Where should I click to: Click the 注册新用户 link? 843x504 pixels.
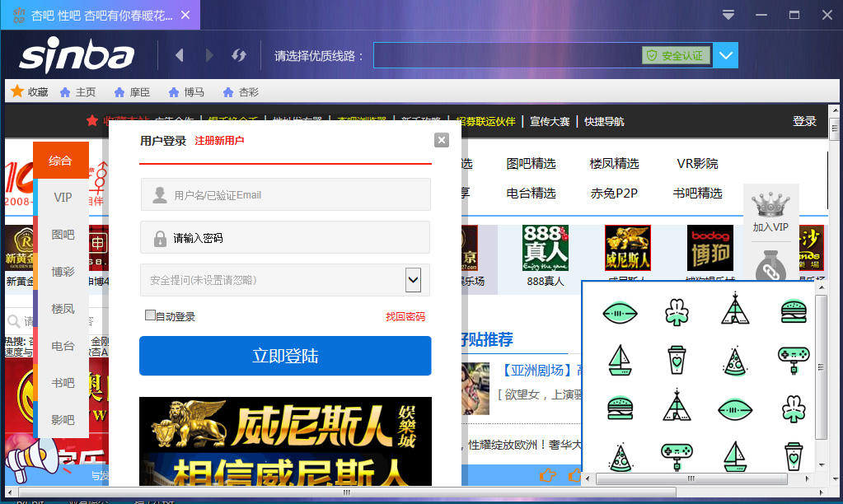219,141
